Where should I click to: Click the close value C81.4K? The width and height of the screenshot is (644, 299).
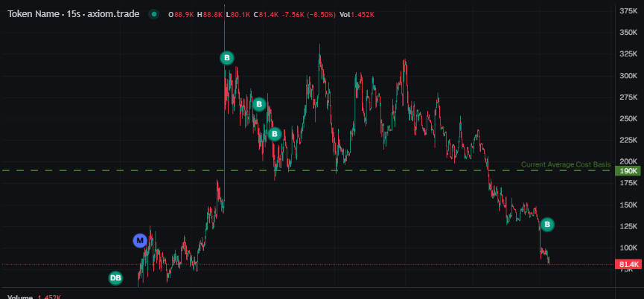point(266,15)
